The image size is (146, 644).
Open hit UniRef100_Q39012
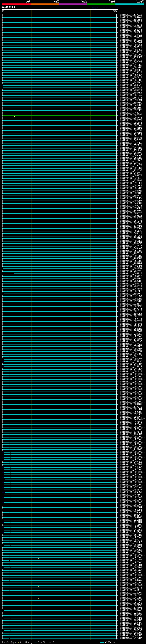coord(131,72)
